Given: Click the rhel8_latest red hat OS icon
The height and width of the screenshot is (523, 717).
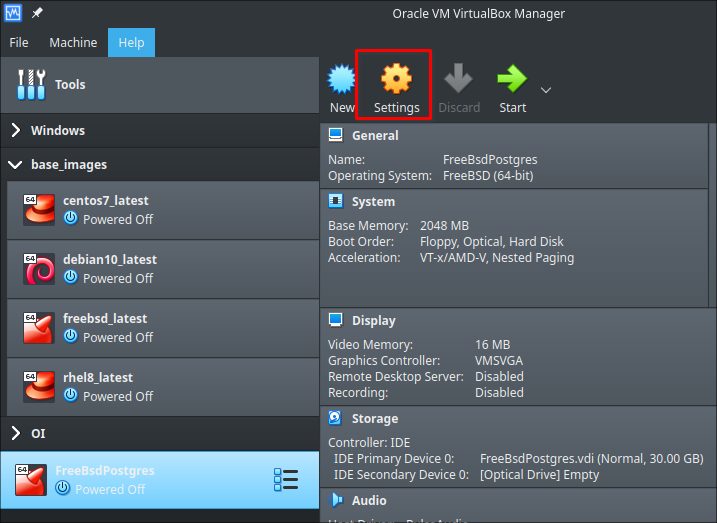Looking at the screenshot, I should [x=39, y=387].
